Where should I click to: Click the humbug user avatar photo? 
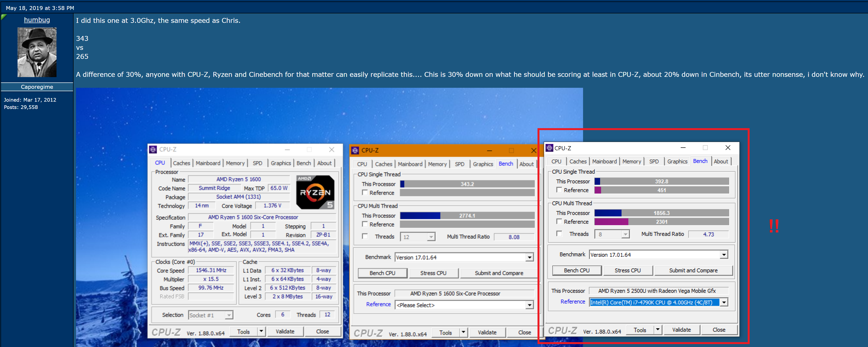[x=37, y=52]
